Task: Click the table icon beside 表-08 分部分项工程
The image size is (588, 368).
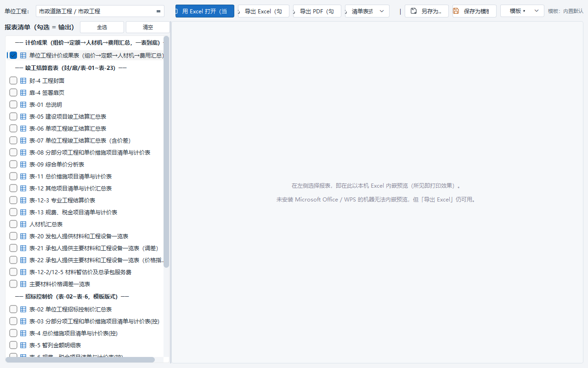Action: pos(23,152)
